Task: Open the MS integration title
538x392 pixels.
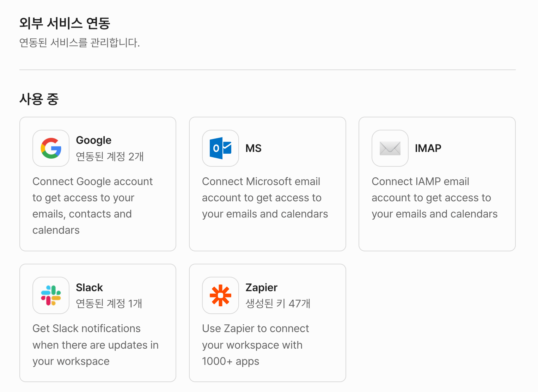Action: click(x=253, y=148)
